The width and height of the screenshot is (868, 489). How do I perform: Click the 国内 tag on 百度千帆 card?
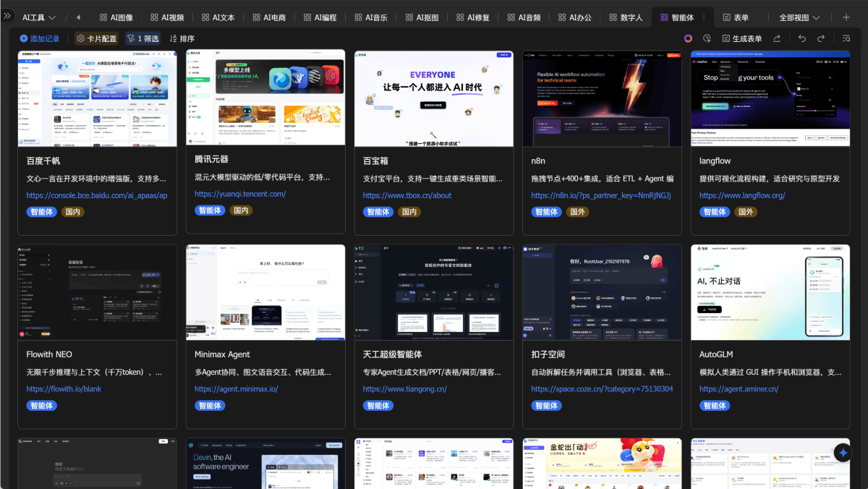(72, 212)
